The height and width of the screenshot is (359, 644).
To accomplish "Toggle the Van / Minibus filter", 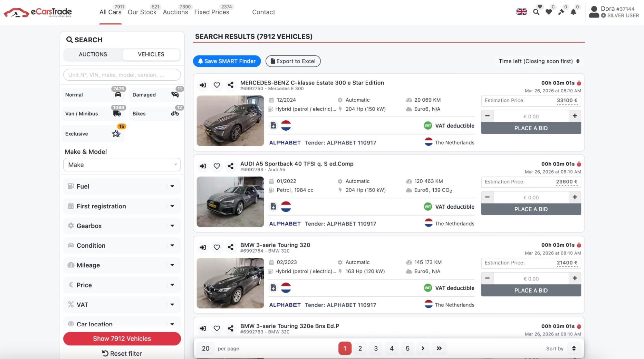I will point(93,114).
